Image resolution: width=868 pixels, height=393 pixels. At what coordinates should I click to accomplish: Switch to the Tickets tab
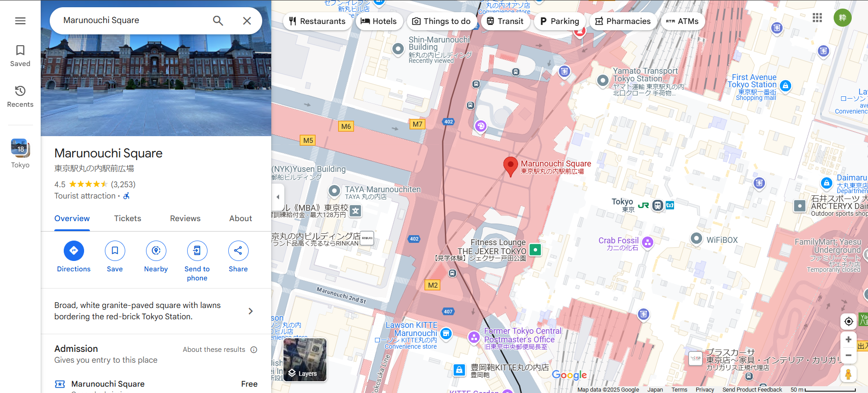(127, 218)
